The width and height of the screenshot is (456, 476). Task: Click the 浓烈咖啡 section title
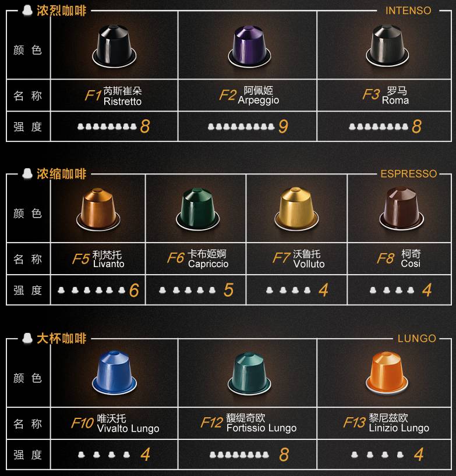click(x=62, y=10)
